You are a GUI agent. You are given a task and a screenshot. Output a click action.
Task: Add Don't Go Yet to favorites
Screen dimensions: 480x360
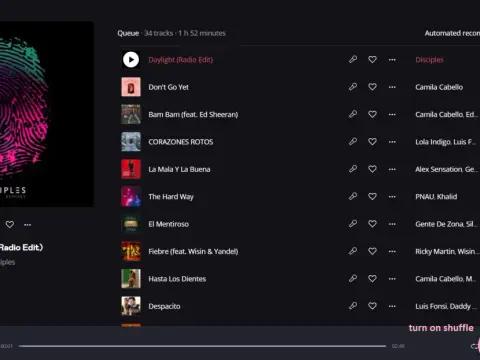(x=372, y=87)
